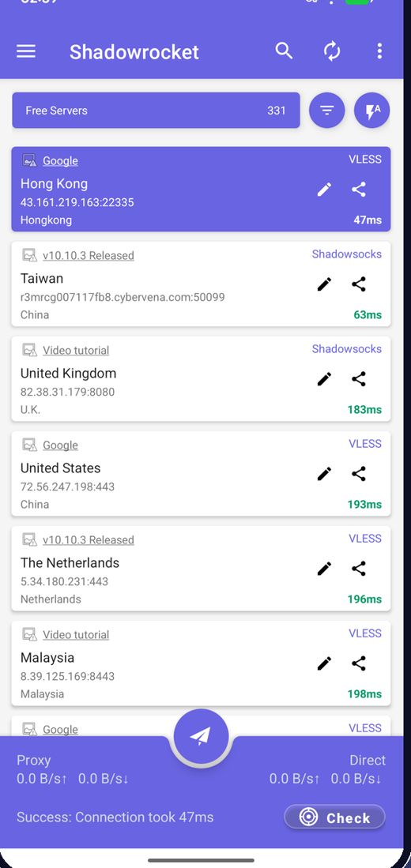Image resolution: width=411 pixels, height=868 pixels.
Task: Toggle connection with the paper plane button
Action: click(201, 736)
